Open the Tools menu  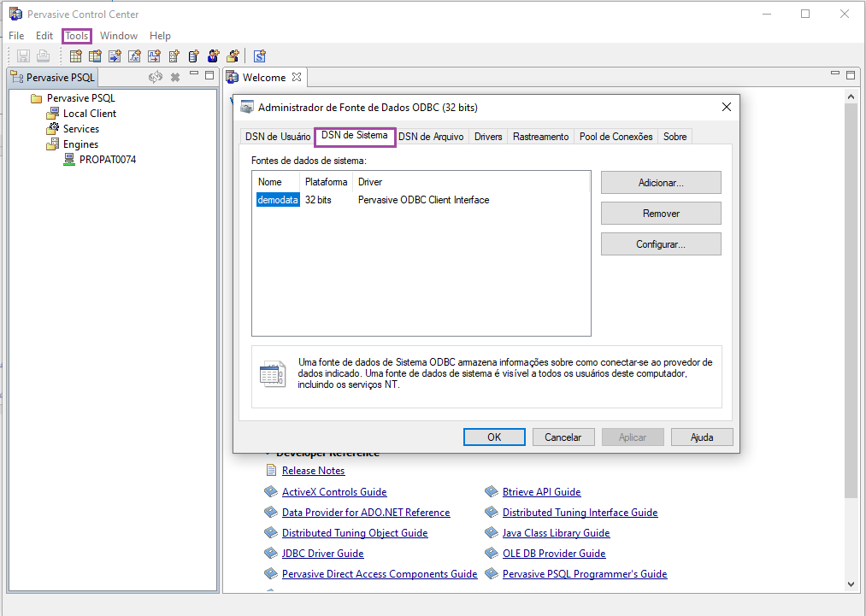(x=77, y=36)
